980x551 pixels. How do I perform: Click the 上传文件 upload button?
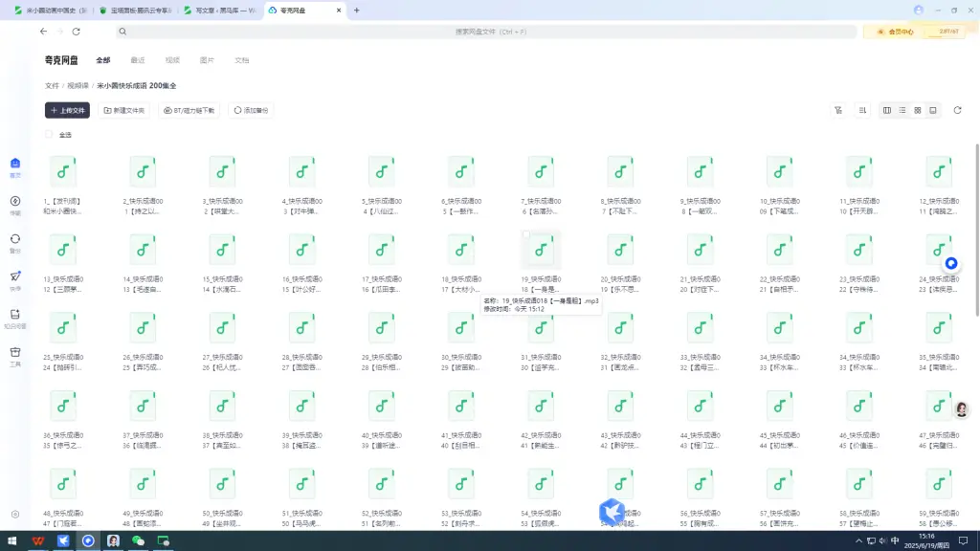pyautogui.click(x=68, y=111)
